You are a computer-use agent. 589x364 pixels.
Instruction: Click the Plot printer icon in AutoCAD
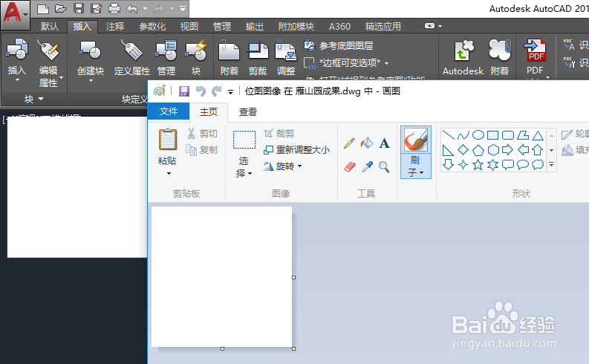[x=114, y=8]
